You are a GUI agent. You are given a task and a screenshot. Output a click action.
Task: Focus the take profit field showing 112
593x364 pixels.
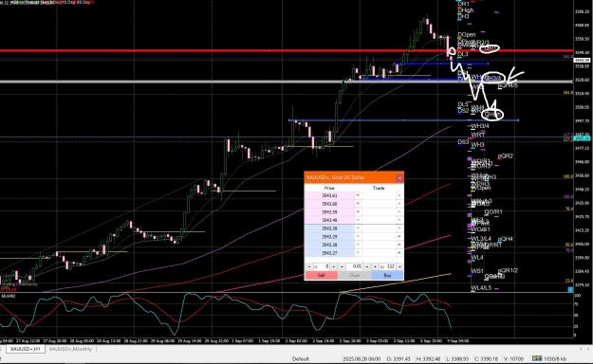pyautogui.click(x=388, y=266)
